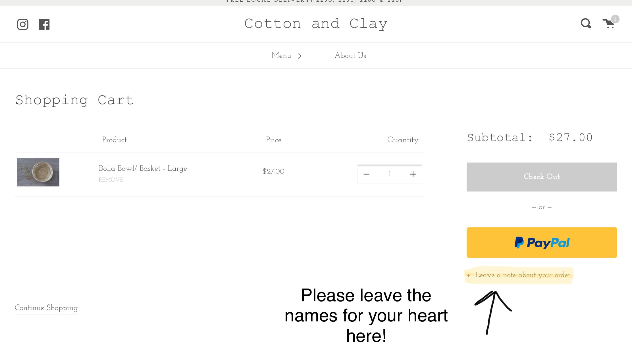Increase quantity with the plus button
The height and width of the screenshot is (364, 632).
click(x=413, y=174)
